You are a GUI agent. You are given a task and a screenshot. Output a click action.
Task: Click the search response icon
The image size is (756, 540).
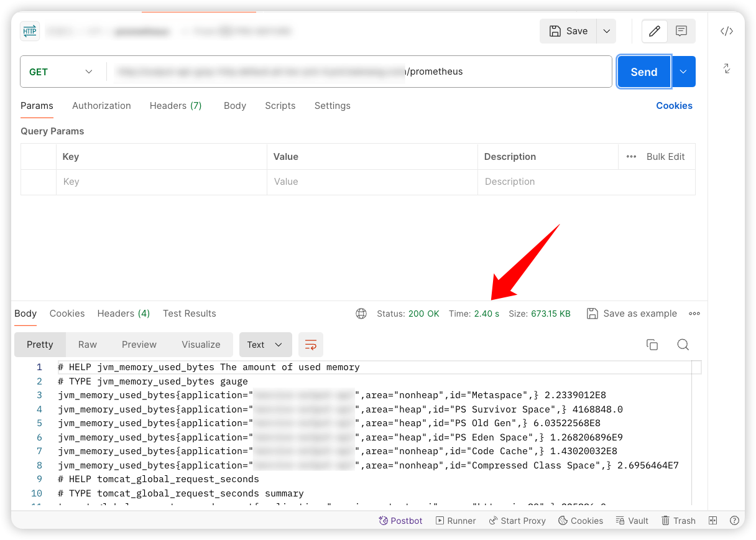[683, 345]
